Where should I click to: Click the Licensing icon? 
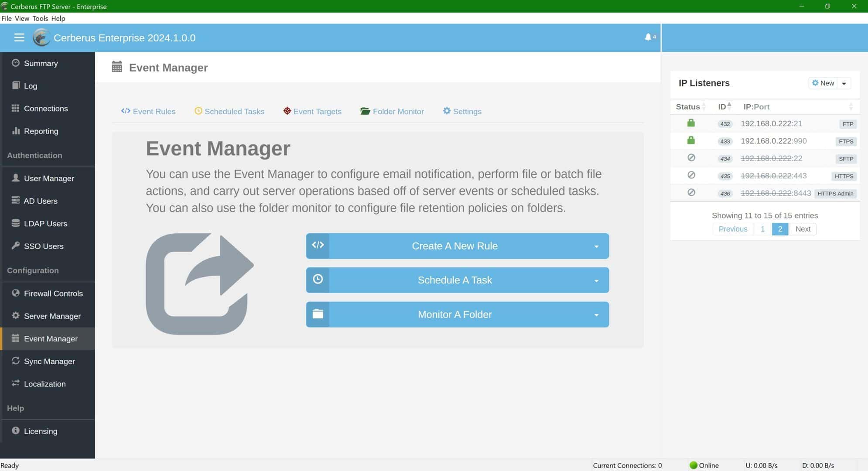pyautogui.click(x=15, y=430)
